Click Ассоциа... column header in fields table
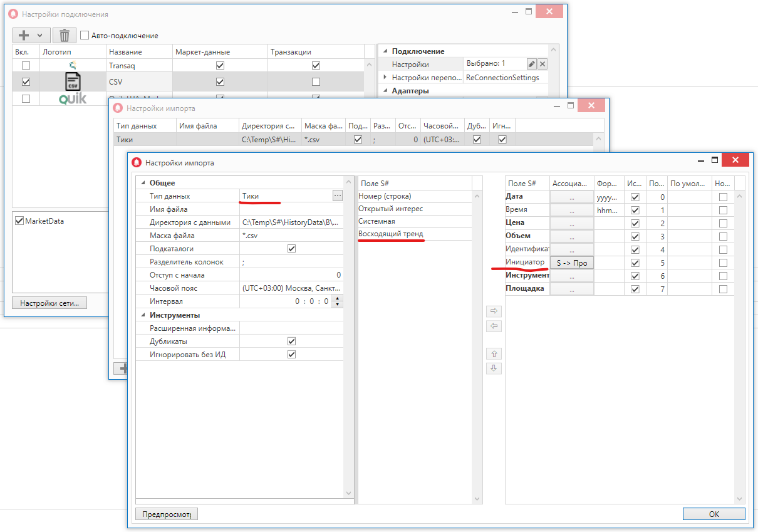This screenshot has width=758, height=532. point(572,184)
